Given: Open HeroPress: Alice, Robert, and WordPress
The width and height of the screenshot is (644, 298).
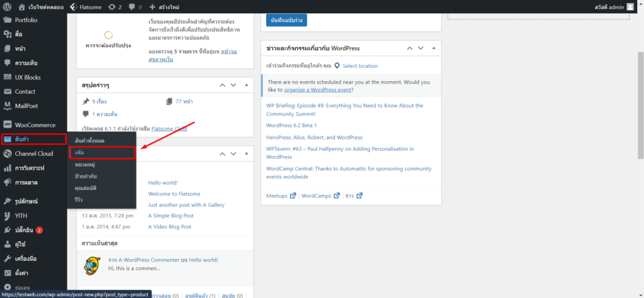Looking at the screenshot, I should (314, 138).
